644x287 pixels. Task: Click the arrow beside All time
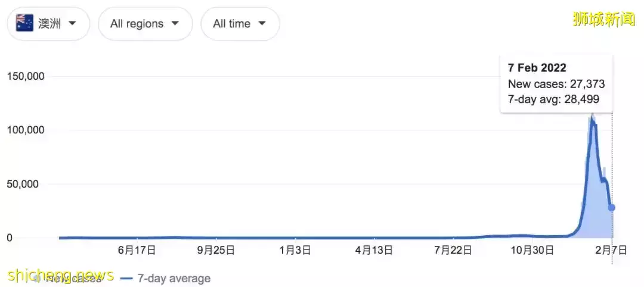262,23
